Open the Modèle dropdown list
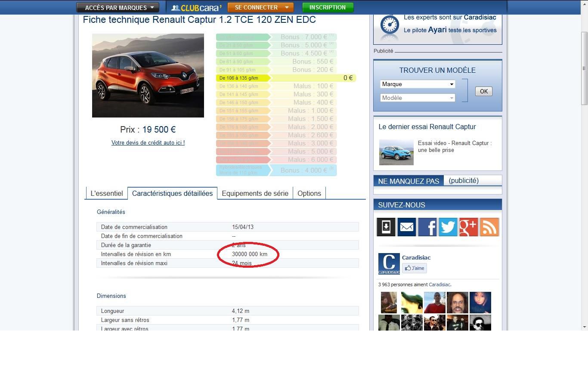The width and height of the screenshot is (588, 368). tap(418, 98)
